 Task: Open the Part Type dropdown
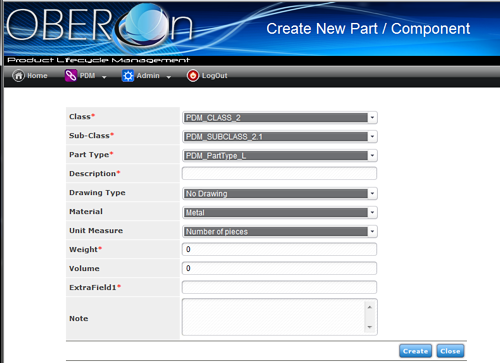point(280,156)
